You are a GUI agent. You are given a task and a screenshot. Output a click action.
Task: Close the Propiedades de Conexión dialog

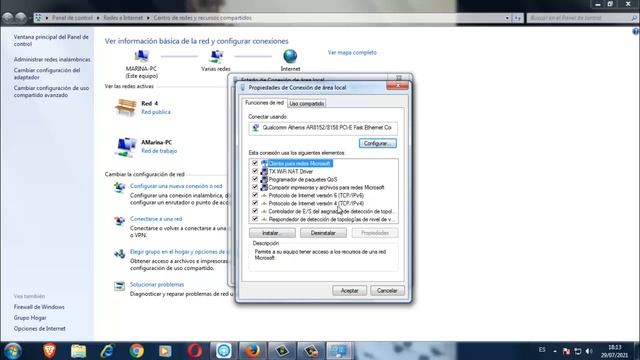[x=398, y=85]
